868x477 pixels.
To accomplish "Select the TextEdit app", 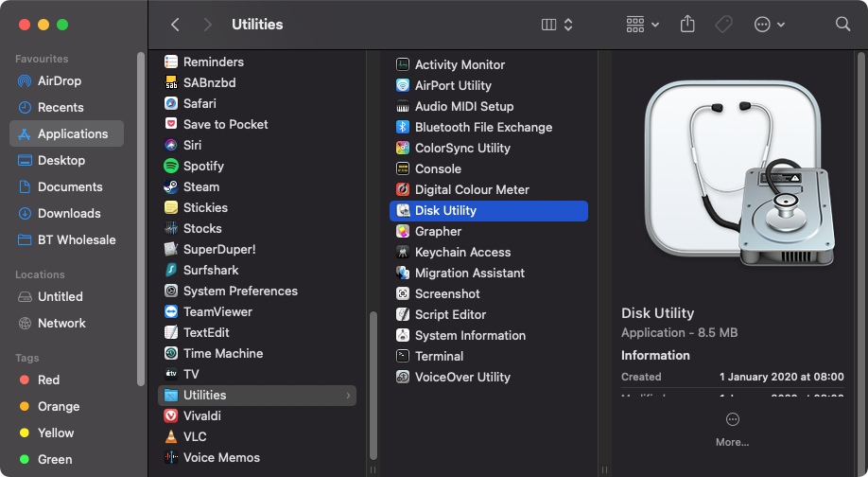I will coord(257,332).
